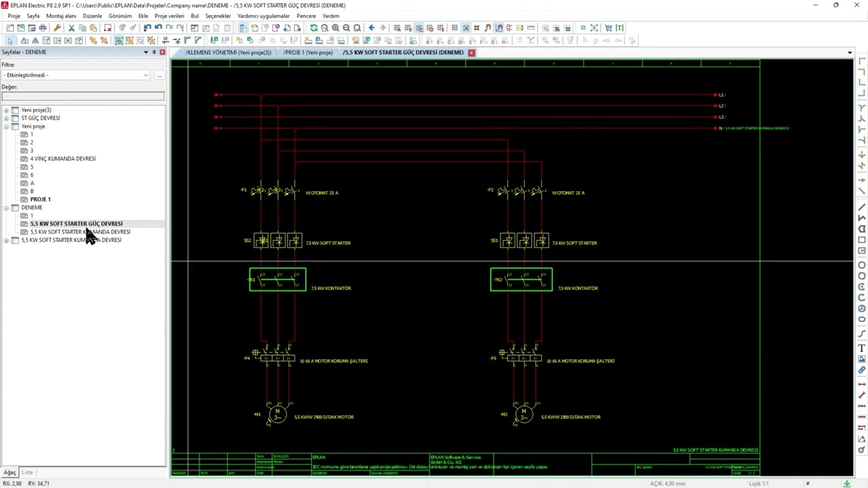Open the Yardımcı uygulamalar menu

[263, 16]
